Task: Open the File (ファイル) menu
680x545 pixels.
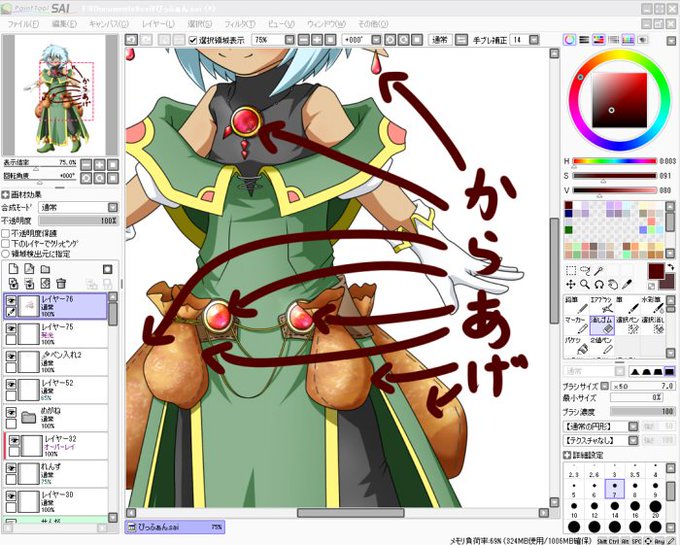Action: tap(23, 24)
